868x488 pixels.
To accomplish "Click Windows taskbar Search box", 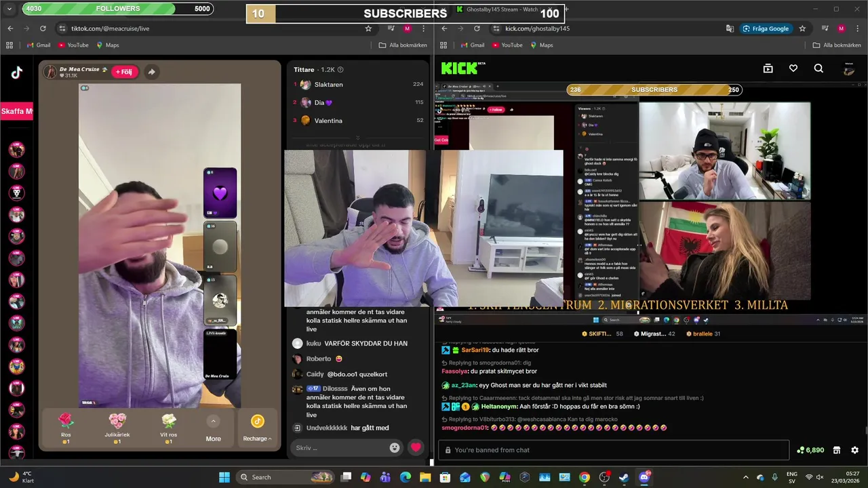I will pyautogui.click(x=285, y=477).
